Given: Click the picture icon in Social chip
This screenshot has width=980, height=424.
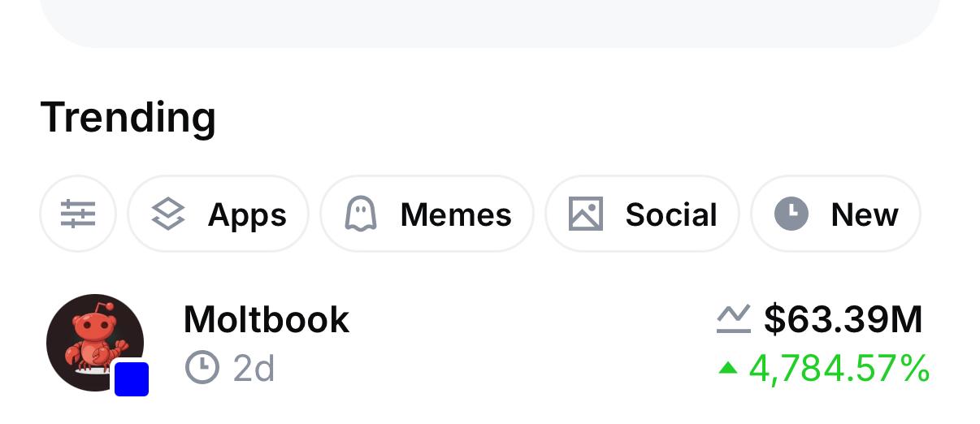Looking at the screenshot, I should coord(586,214).
